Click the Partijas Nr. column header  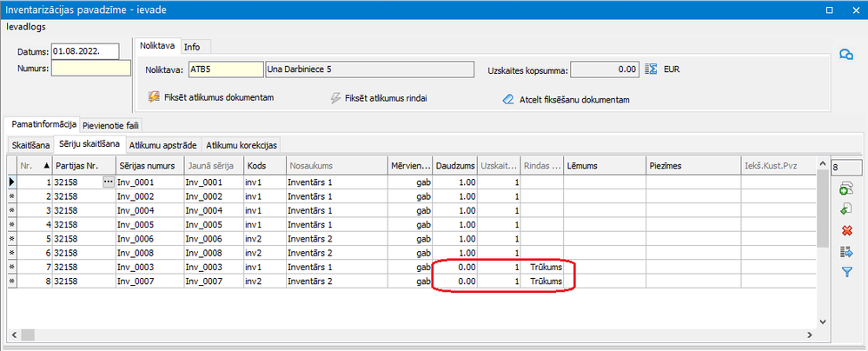83,165
